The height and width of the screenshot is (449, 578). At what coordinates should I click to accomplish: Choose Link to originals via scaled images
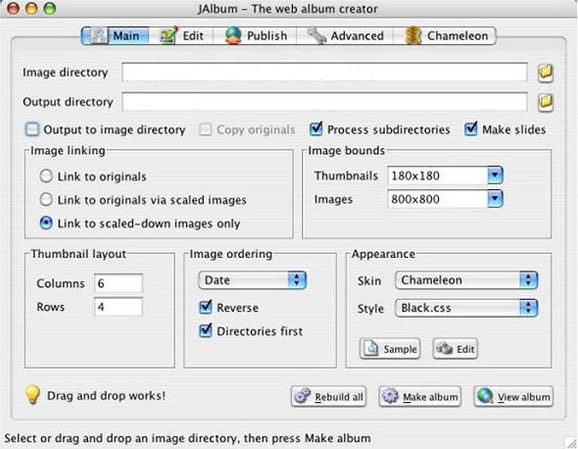click(x=46, y=200)
